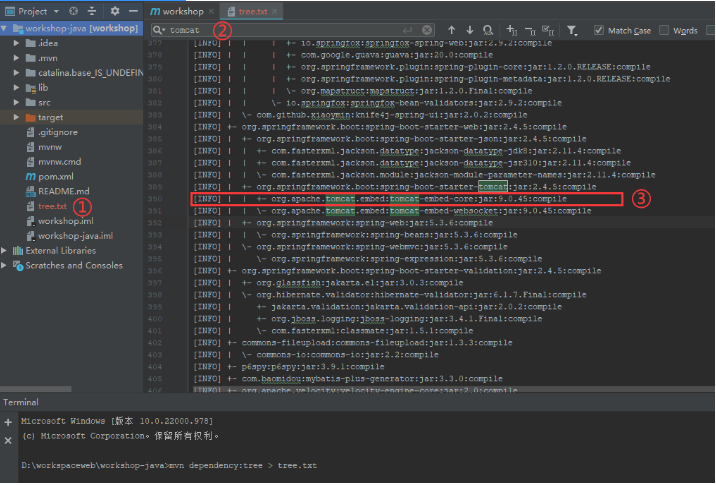716x485 pixels.
Task: Click the new line icon in search field
Action: click(407, 30)
